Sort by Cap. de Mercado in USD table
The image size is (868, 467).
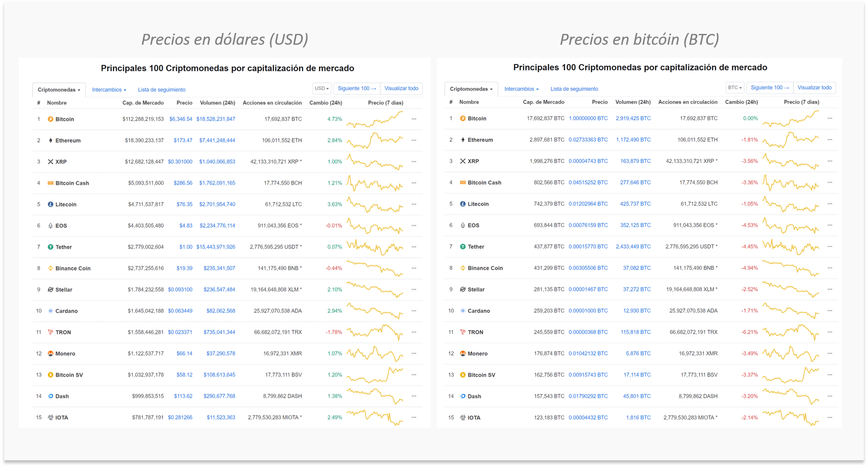click(143, 103)
